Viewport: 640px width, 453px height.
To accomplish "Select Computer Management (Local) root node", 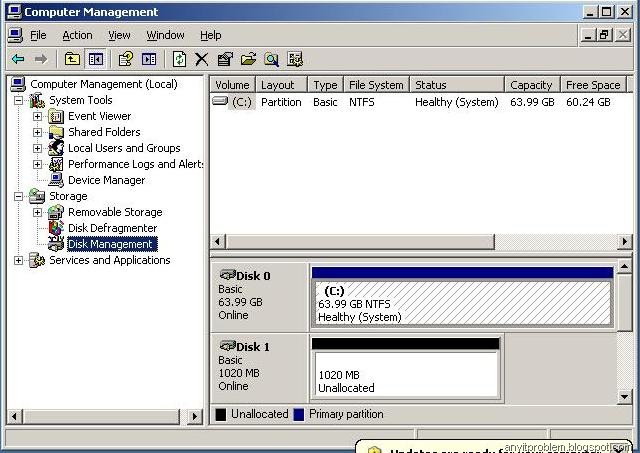I will click(104, 84).
